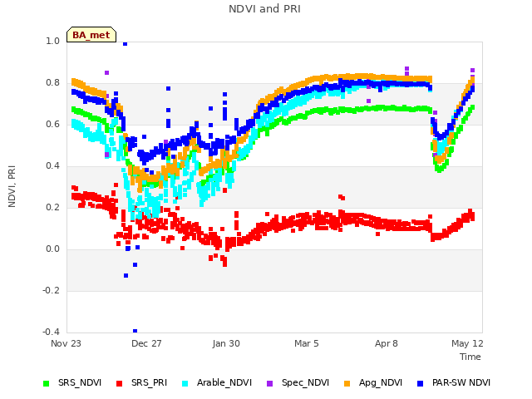Viewport: 532px width, 399px height.
Task: Toggle the Apg_NDVI legend label
Action: point(381,382)
